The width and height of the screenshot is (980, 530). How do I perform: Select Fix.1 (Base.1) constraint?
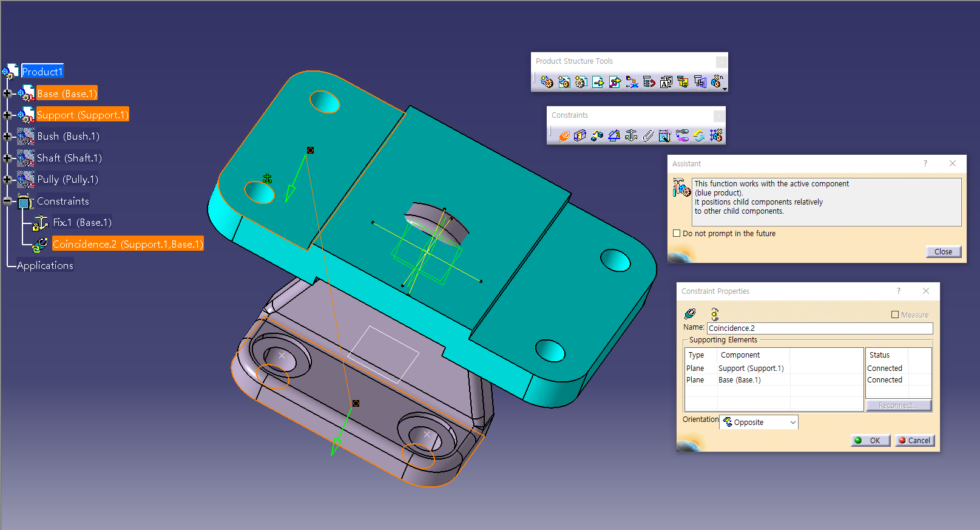(x=82, y=222)
